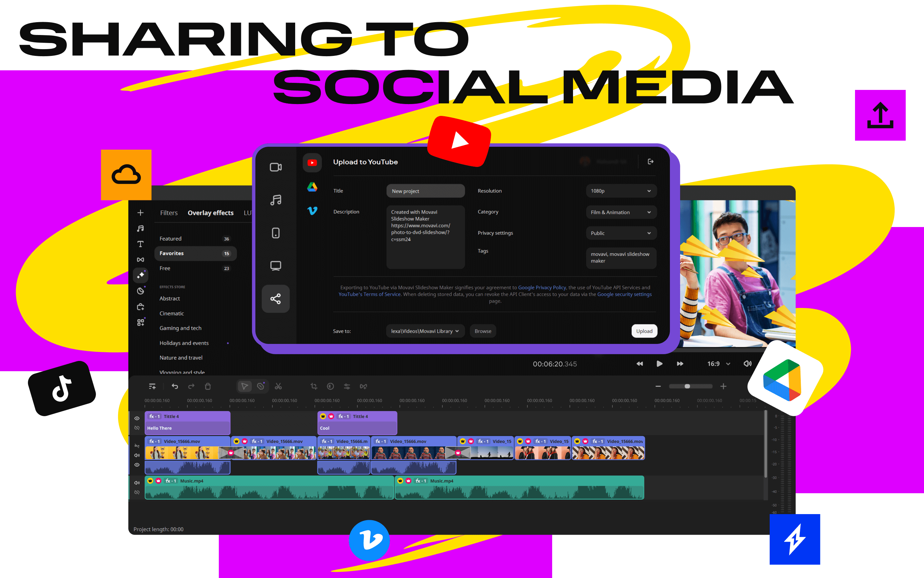Click the timeline zoom slider handle
This screenshot has width=924, height=578.
pos(687,387)
